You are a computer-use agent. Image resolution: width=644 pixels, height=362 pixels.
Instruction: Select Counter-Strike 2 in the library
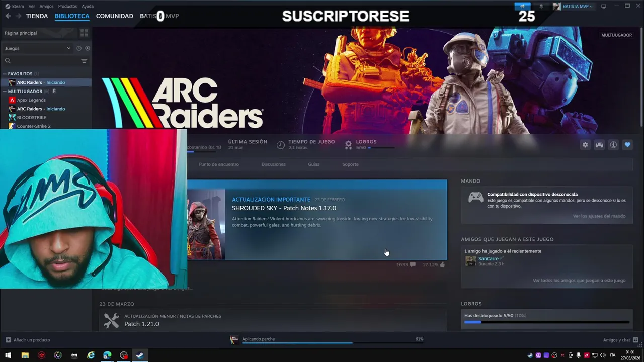point(34,126)
